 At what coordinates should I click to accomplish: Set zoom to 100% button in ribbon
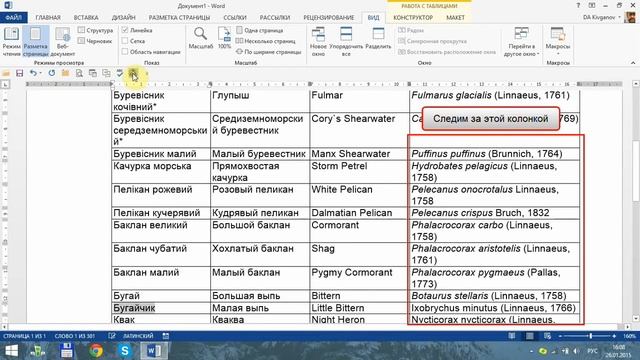coord(224,38)
